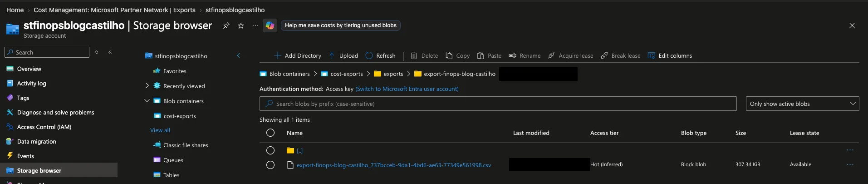This screenshot has width=868, height=184.
Task: Navigate to exports breadcrumb folder
Action: (393, 74)
